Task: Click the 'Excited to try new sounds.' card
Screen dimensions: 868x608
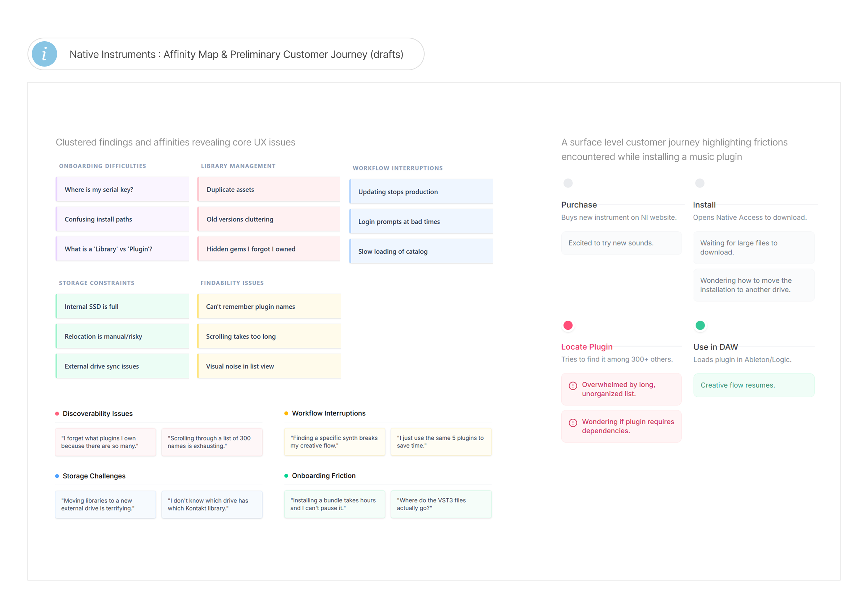Action: [x=621, y=243]
